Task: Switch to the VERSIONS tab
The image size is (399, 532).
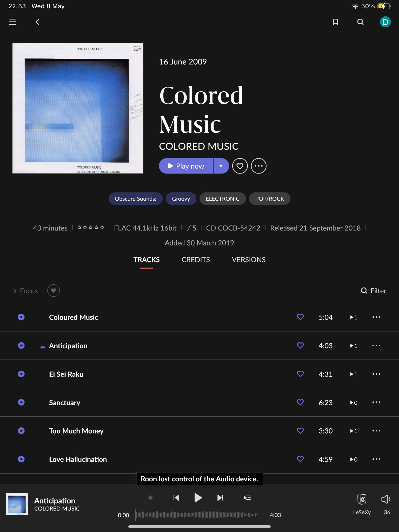Action: point(249,260)
